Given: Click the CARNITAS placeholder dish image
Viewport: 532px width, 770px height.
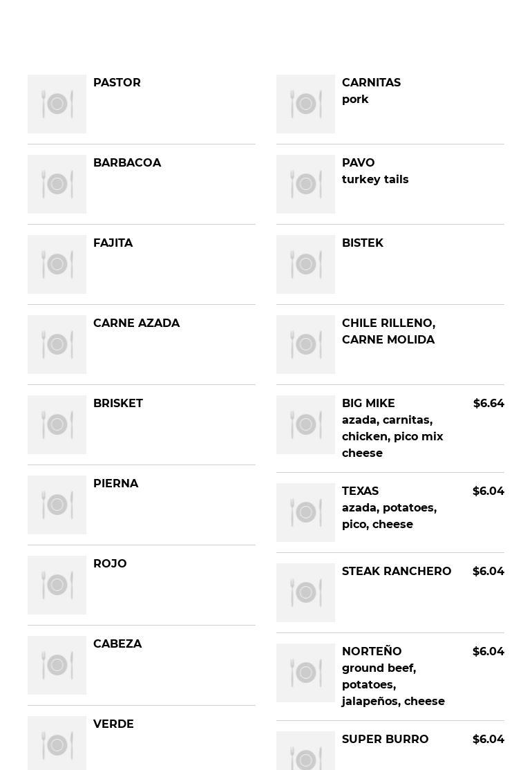Looking at the screenshot, I should [x=305, y=104].
